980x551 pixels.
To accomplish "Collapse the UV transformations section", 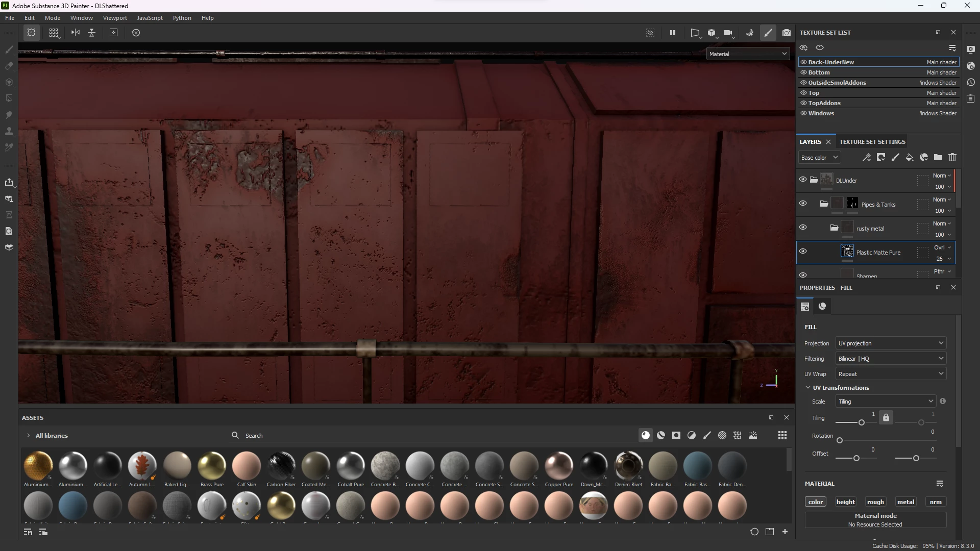I will point(808,388).
